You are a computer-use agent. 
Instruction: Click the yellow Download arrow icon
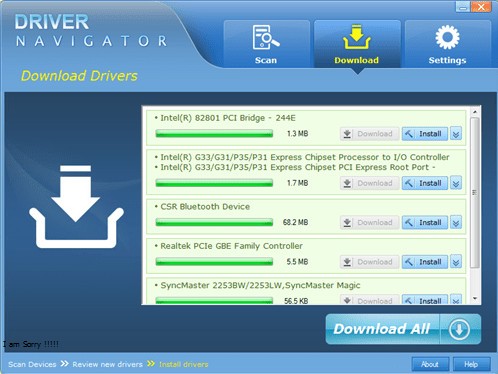click(x=357, y=37)
